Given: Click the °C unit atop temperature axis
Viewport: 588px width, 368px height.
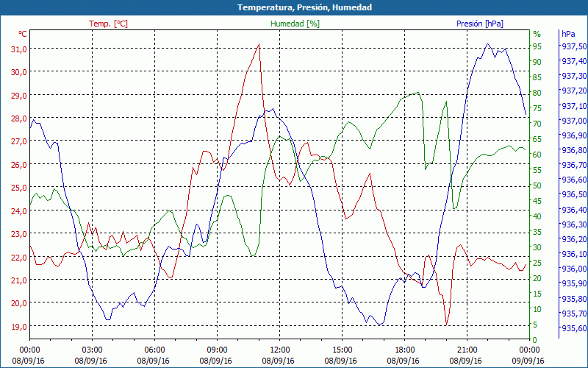Looking at the screenshot, I should (x=23, y=34).
